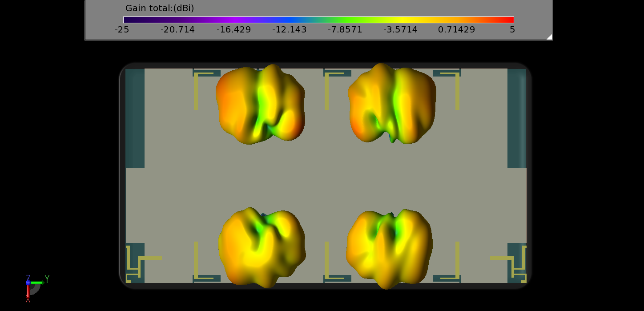644x311 pixels.
Task: Click the rainbow colorbar gradient
Action: click(x=318, y=20)
